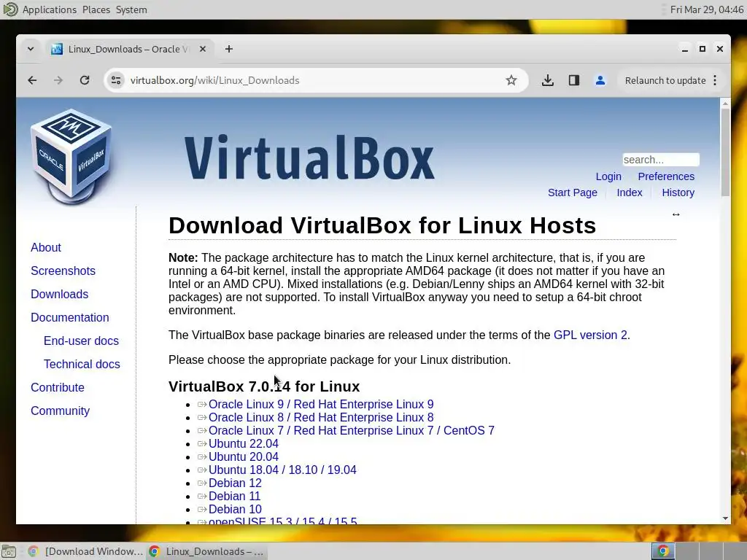Click the page vertical scrollbar thumb
The width and height of the screenshot is (747, 560).
725,152
